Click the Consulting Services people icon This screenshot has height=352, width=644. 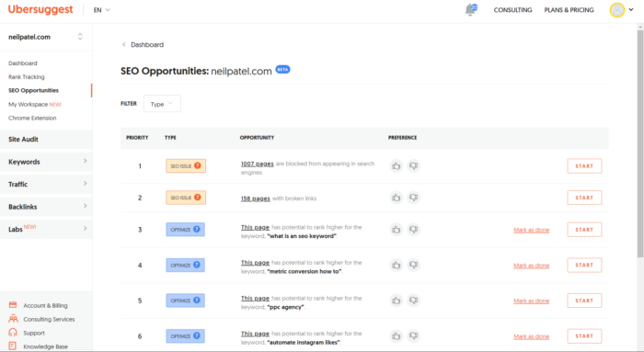pyautogui.click(x=13, y=318)
